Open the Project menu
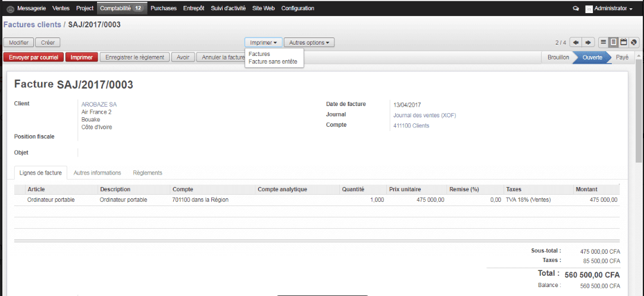Image resolution: width=644 pixels, height=296 pixels. pyautogui.click(x=85, y=8)
